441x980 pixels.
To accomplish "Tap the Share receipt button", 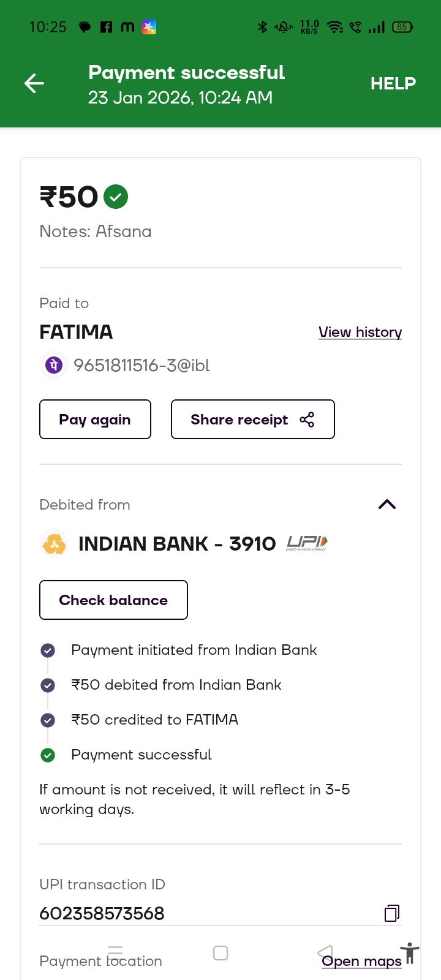I will click(x=252, y=420).
